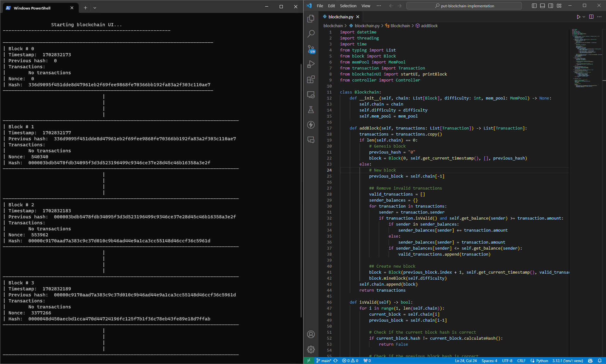Viewport: 606px width, 364px height.
Task: Select the blockchain.py editor tab
Action: point(341,17)
